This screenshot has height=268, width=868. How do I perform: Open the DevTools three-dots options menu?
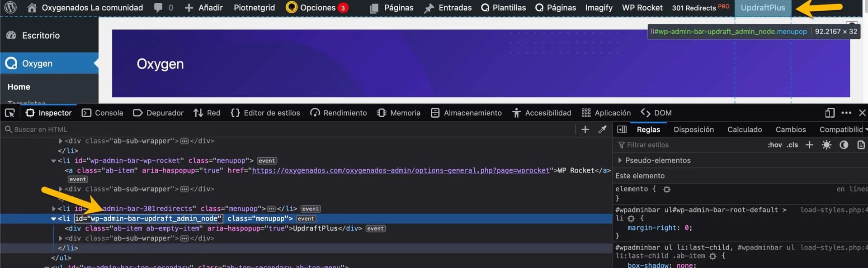tap(846, 113)
